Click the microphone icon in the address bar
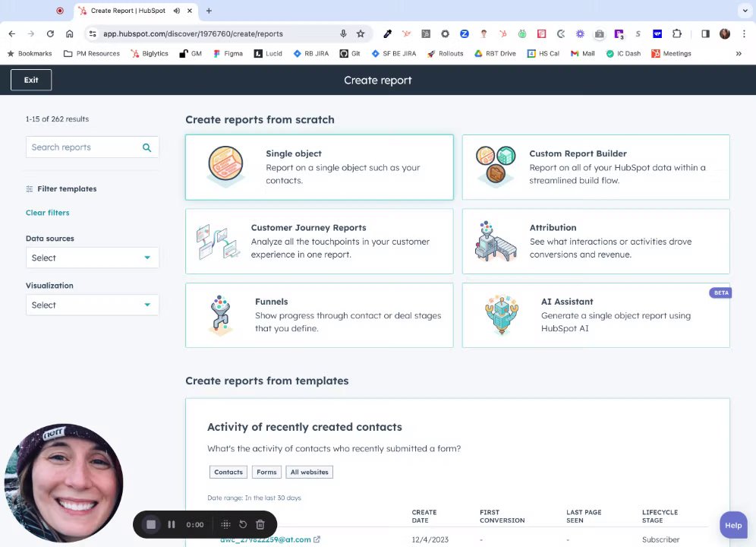The height and width of the screenshot is (547, 756). (343, 33)
